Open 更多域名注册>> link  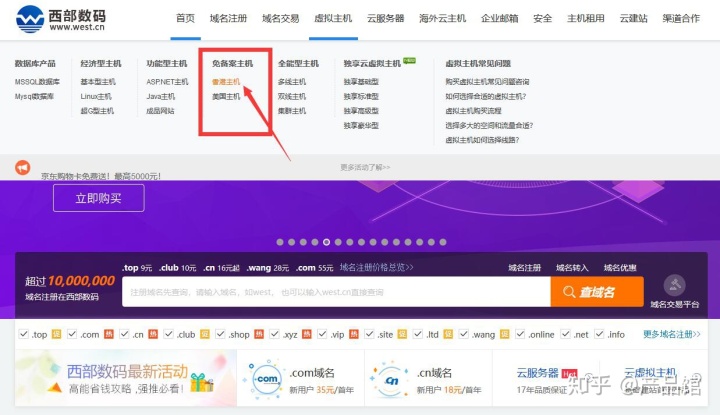(x=672, y=334)
